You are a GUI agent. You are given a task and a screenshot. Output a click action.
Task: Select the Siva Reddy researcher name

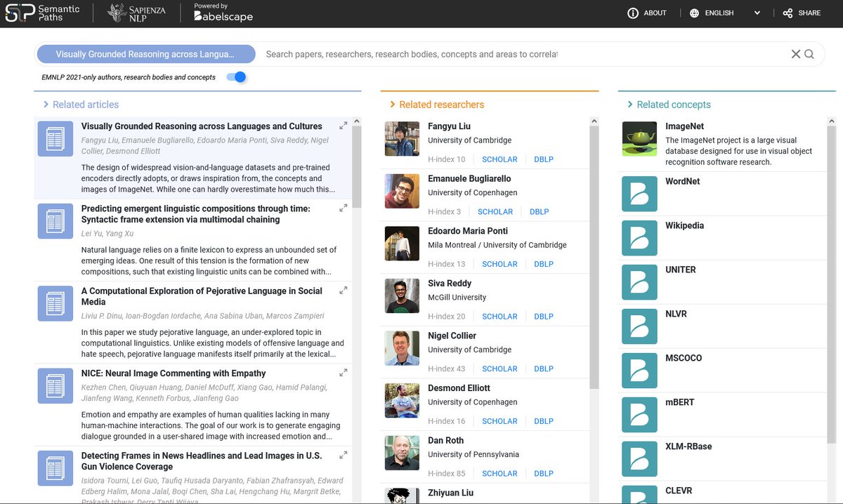(x=450, y=284)
